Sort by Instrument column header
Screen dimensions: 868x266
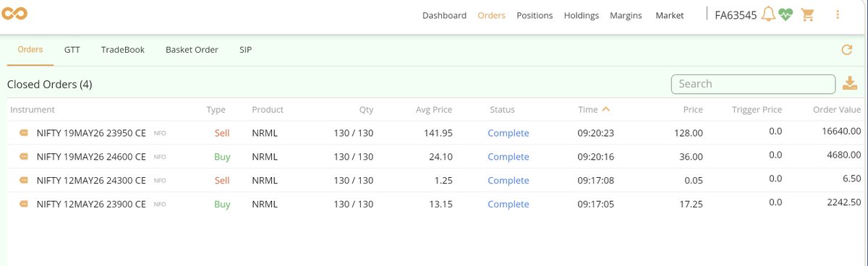(x=33, y=110)
